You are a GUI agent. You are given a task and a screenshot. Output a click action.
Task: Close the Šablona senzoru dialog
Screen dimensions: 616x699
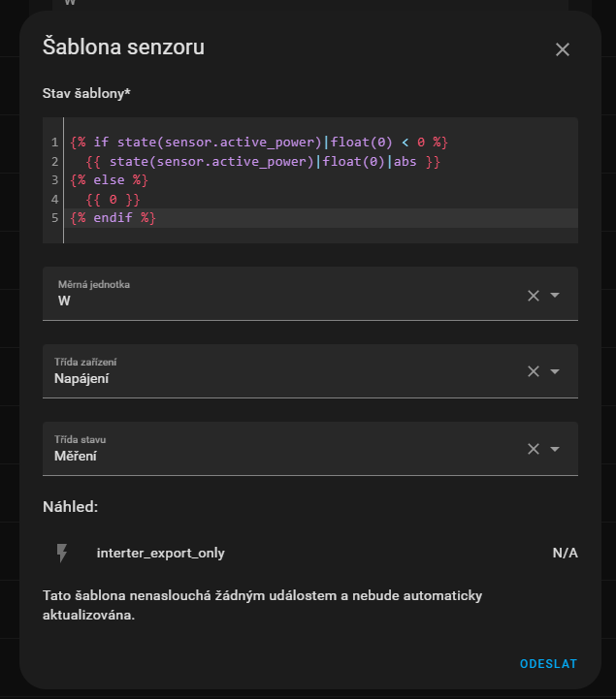click(563, 49)
